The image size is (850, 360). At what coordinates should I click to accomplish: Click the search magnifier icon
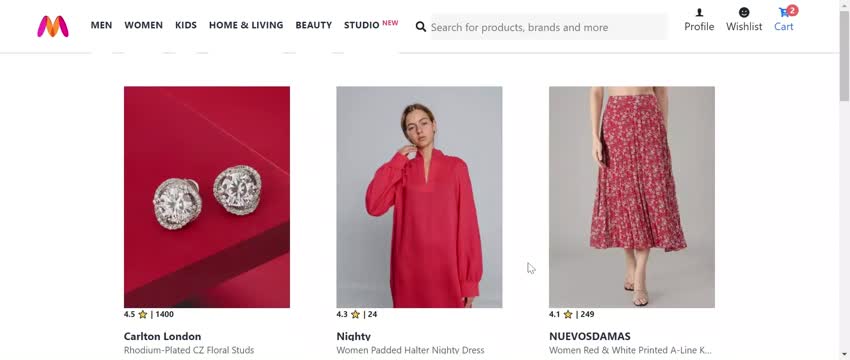(421, 27)
